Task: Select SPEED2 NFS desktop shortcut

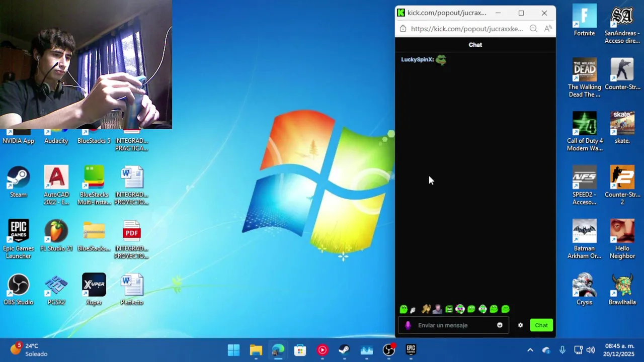Action: coord(584,186)
